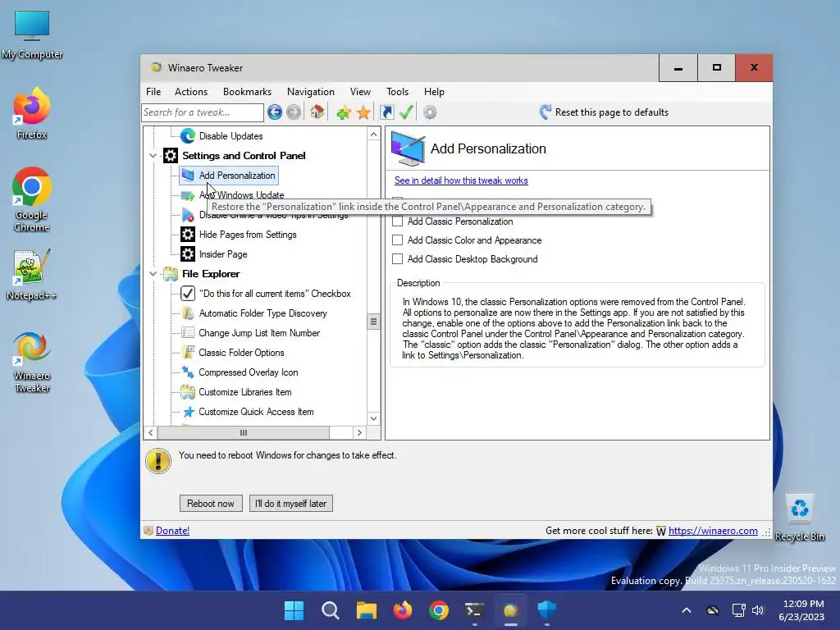This screenshot has width=840, height=630.
Task: Enable Add Classic Personalization checkbox
Action: click(x=398, y=221)
